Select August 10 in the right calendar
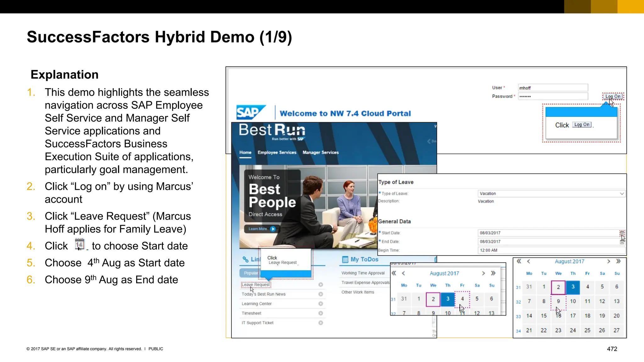This screenshot has height=362, width=644. click(x=573, y=301)
